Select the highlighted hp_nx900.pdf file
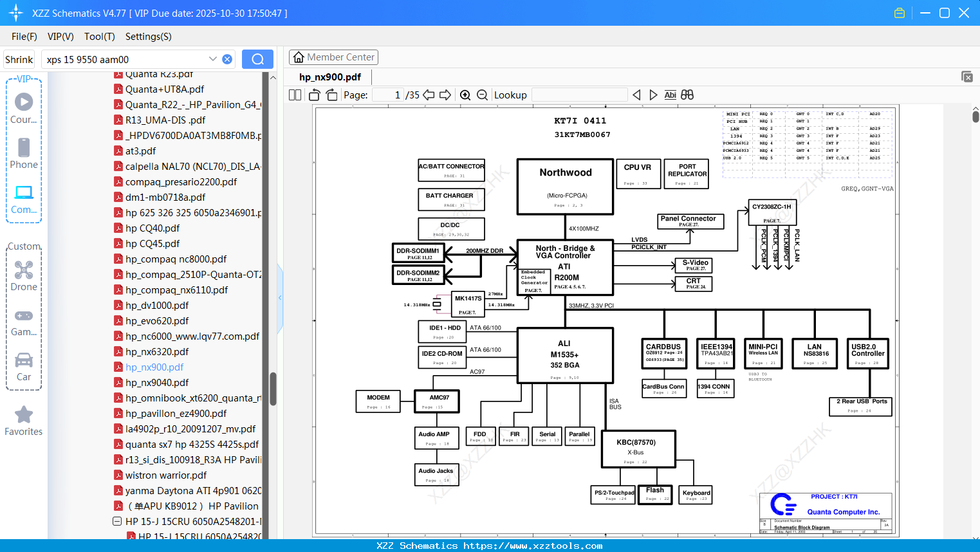 [x=154, y=367]
